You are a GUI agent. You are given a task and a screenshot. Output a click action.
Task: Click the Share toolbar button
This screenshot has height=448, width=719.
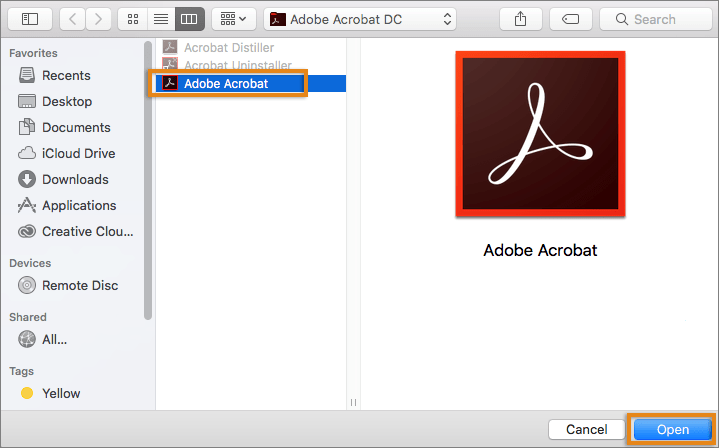pos(520,19)
